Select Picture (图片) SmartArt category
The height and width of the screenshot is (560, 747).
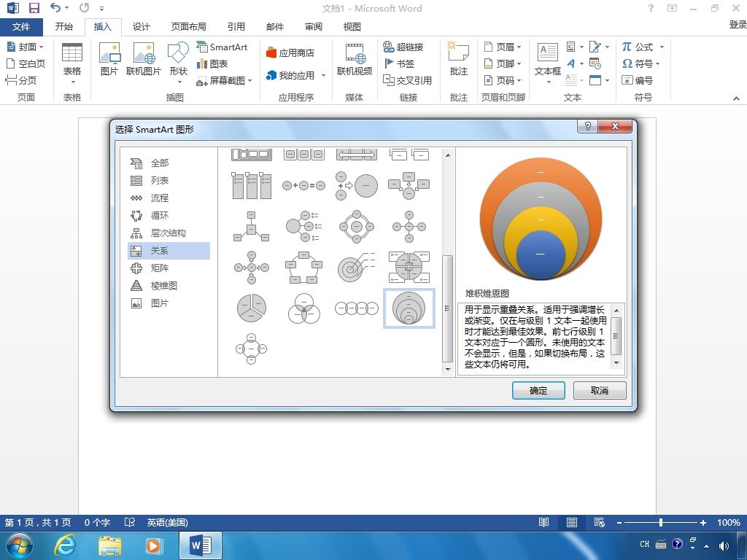pos(169,303)
